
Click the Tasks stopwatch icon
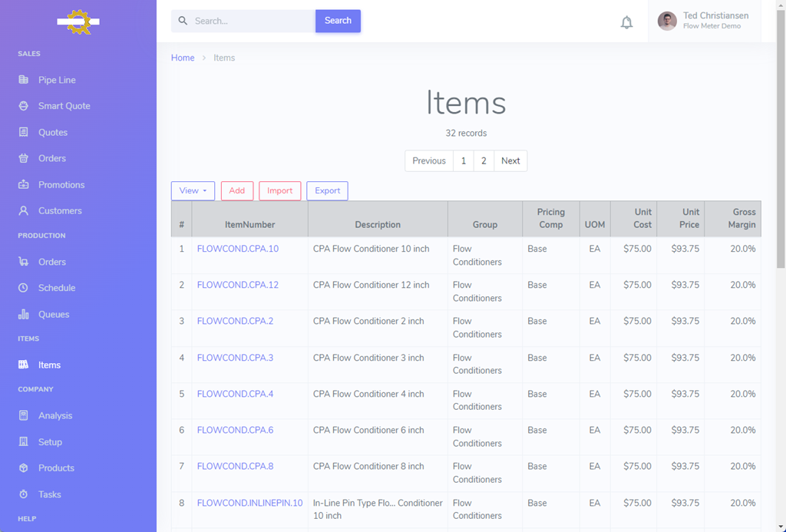[x=24, y=494]
